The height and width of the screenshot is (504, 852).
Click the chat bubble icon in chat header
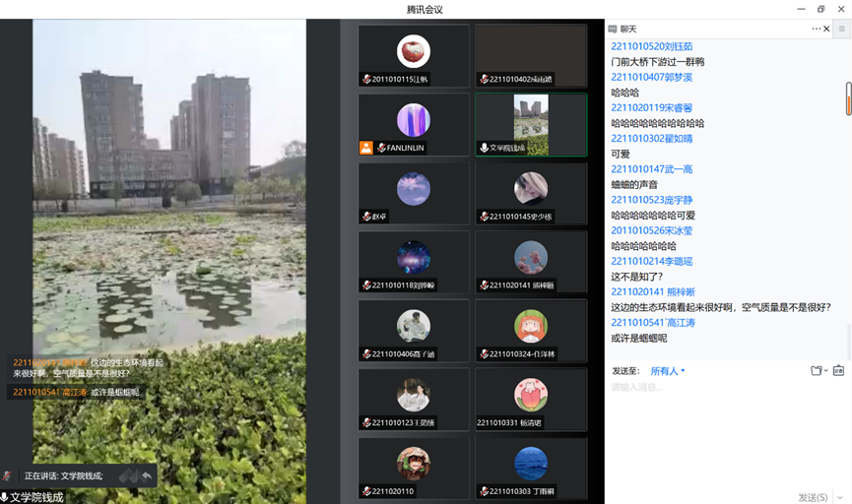click(x=613, y=29)
